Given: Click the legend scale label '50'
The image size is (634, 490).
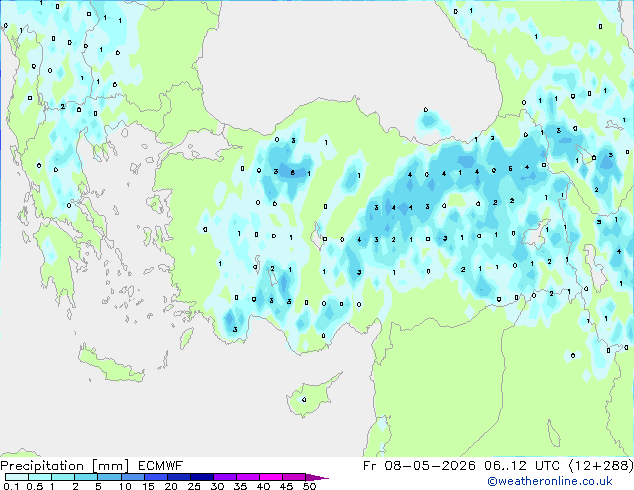Looking at the screenshot, I should click(x=309, y=486).
